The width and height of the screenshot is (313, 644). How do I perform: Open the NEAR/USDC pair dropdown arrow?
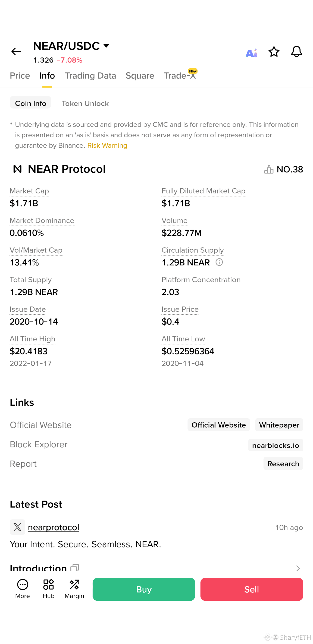[107, 45]
